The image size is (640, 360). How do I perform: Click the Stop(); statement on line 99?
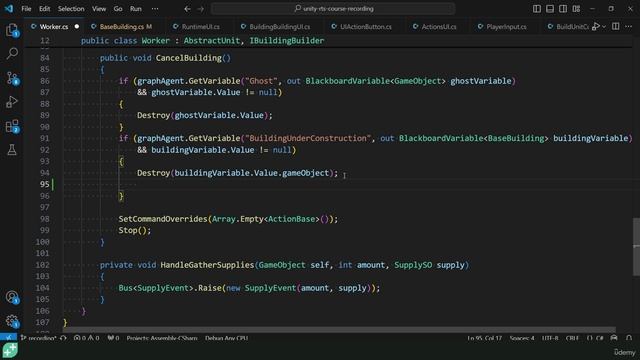click(135, 231)
